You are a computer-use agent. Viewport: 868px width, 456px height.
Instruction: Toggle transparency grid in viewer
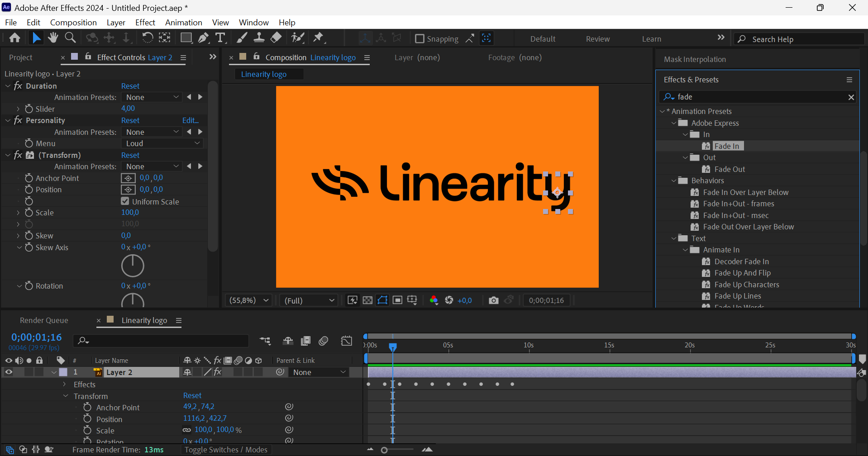367,300
